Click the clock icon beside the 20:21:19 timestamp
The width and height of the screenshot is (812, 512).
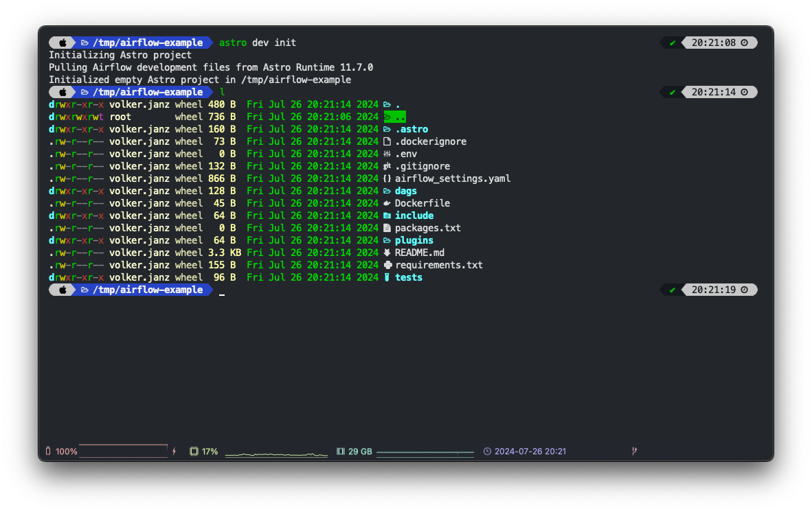[x=744, y=290]
